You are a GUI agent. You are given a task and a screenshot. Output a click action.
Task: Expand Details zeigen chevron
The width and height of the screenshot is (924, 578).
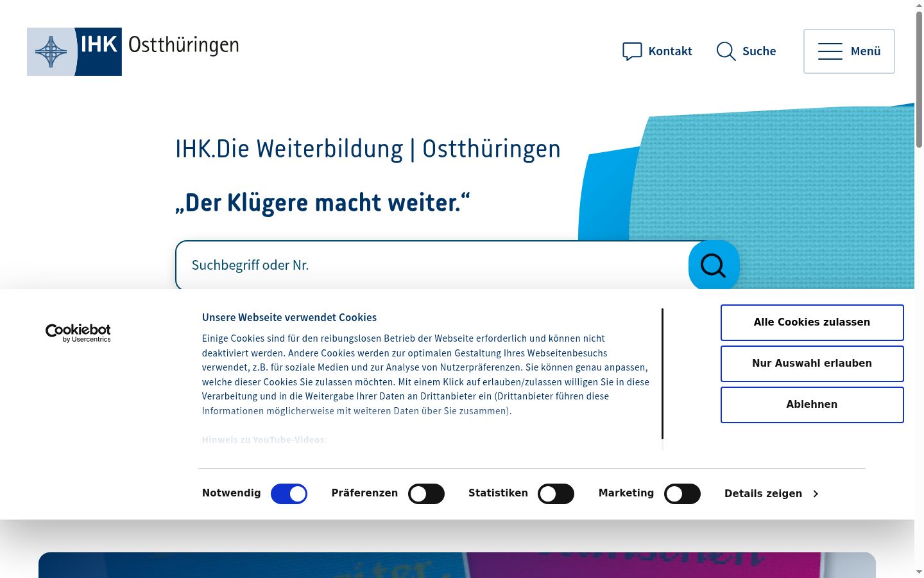pyautogui.click(x=816, y=494)
